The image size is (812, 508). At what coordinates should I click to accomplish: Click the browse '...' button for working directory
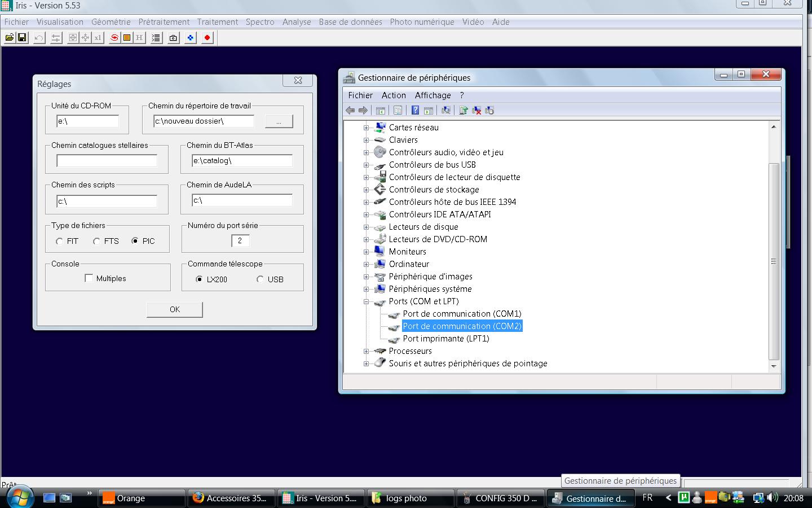pyautogui.click(x=279, y=121)
